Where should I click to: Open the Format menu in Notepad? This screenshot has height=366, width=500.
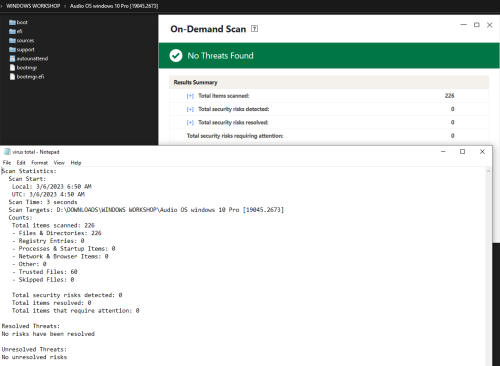pyautogui.click(x=40, y=163)
